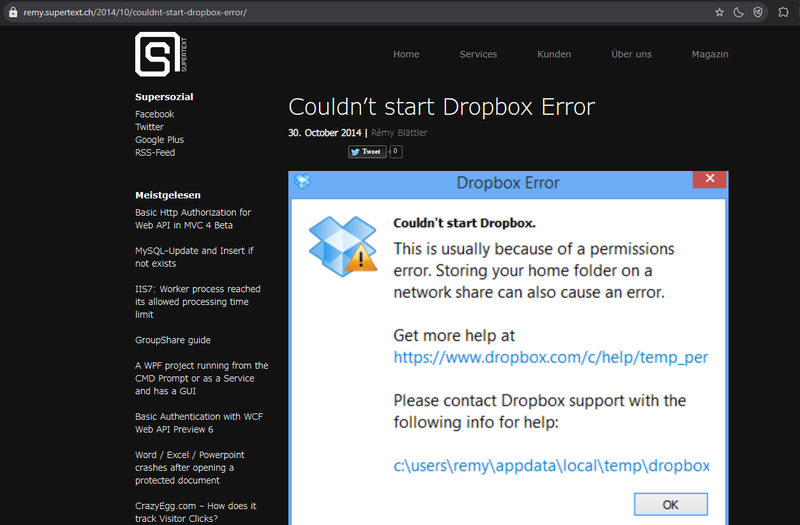
Task: Open the Home menu item
Action: tap(406, 54)
